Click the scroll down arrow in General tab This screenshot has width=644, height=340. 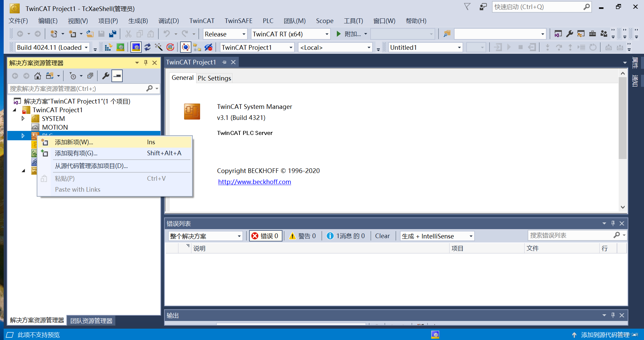623,207
